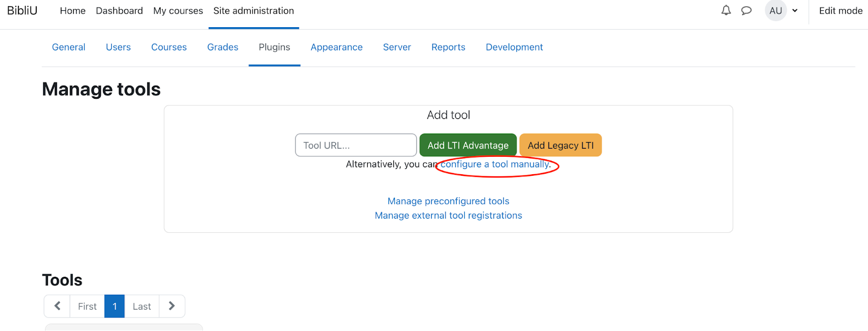Image resolution: width=868 pixels, height=331 pixels.
Task: Click the AU user avatar
Action: 776,10
